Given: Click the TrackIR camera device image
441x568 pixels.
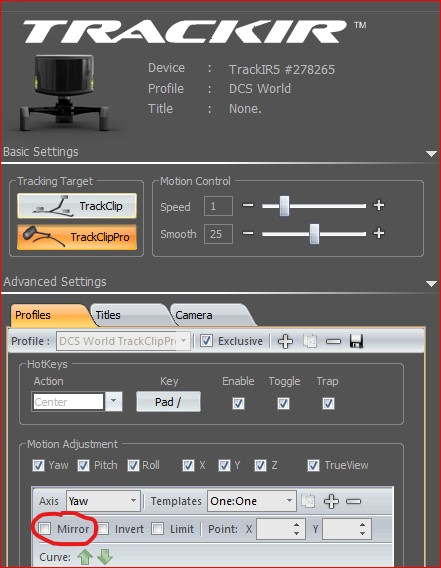Looking at the screenshot, I should click(65, 92).
